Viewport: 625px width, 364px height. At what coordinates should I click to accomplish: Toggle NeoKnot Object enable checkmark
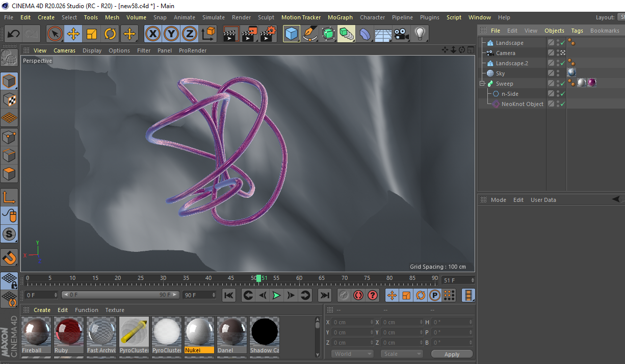[562, 104]
